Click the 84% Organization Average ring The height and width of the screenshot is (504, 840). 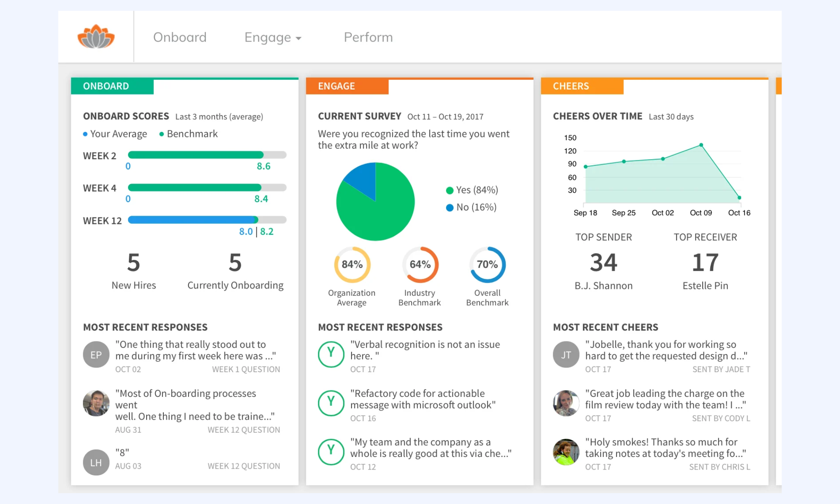click(352, 265)
